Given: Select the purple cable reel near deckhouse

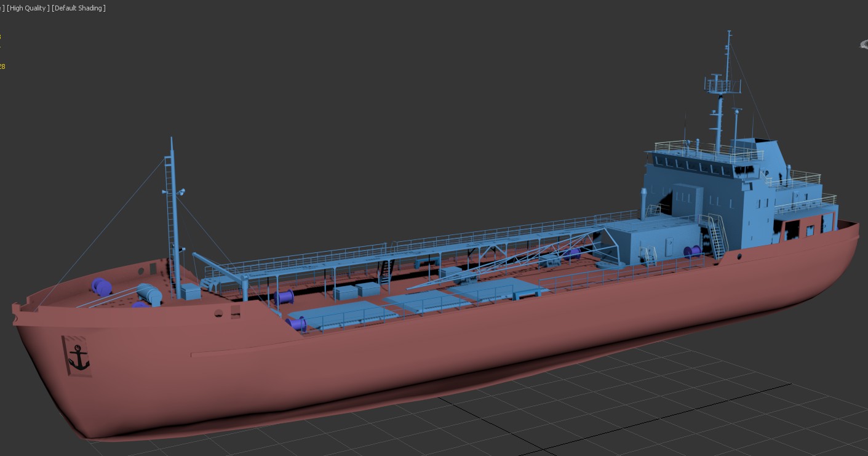Looking at the screenshot, I should click(691, 251).
